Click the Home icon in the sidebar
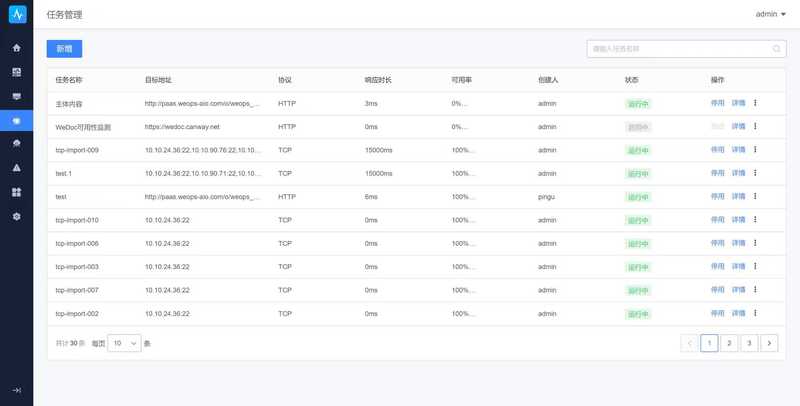Viewport: 800px width, 406px height. tap(16, 48)
